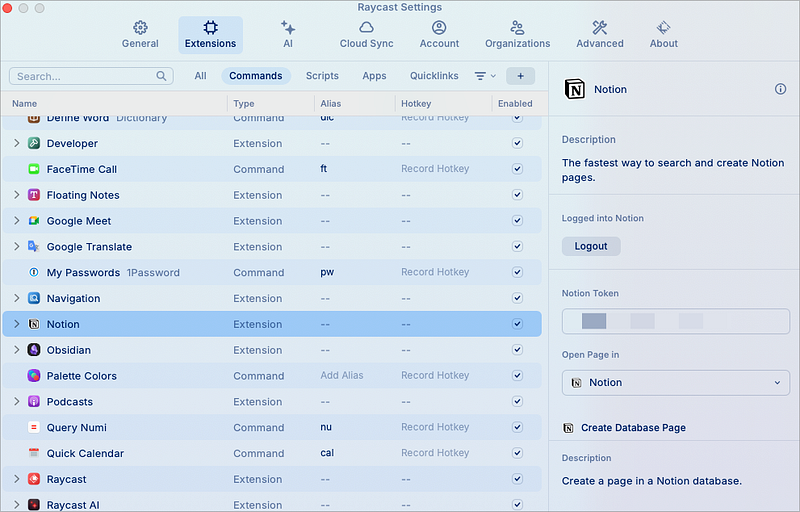Screen dimensions: 800x512
Task: Click the plus add button
Action: (x=520, y=76)
